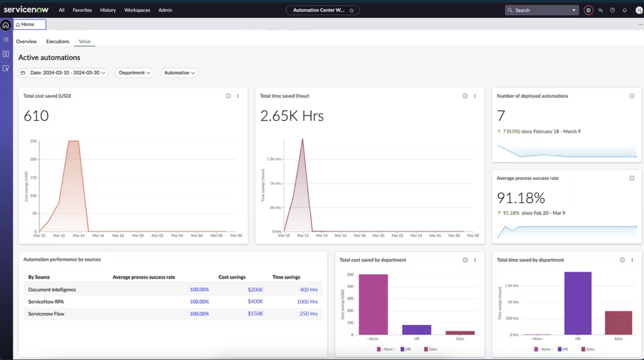Screen dimensions: 644x360
Task: Show info for Total cost saved by department
Action: pyautogui.click(x=465, y=260)
